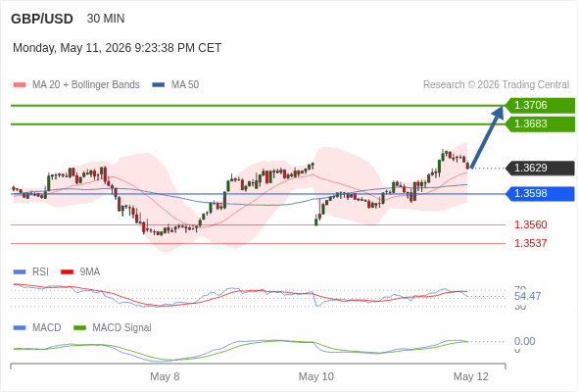Viewport: 578px width, 392px height.
Task: Click the Research © 2026 Trading Central credit
Action: click(x=496, y=85)
